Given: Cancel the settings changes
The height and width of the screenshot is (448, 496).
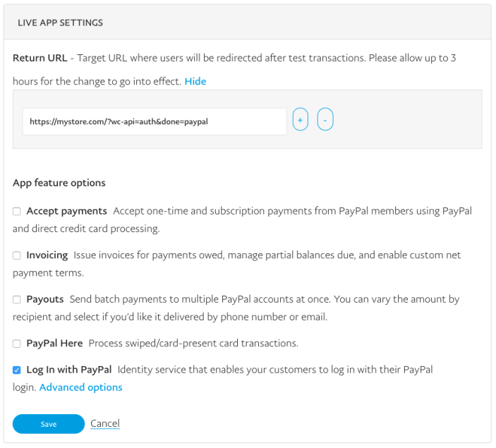Looking at the screenshot, I should (x=105, y=423).
